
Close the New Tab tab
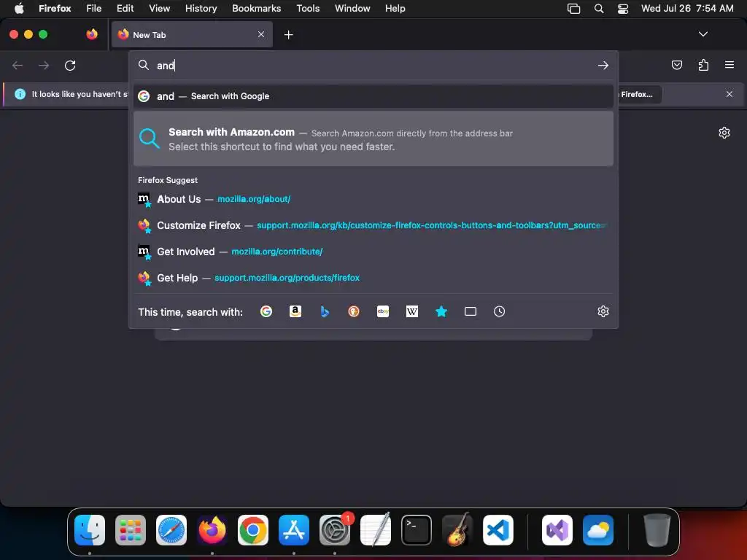tap(261, 34)
